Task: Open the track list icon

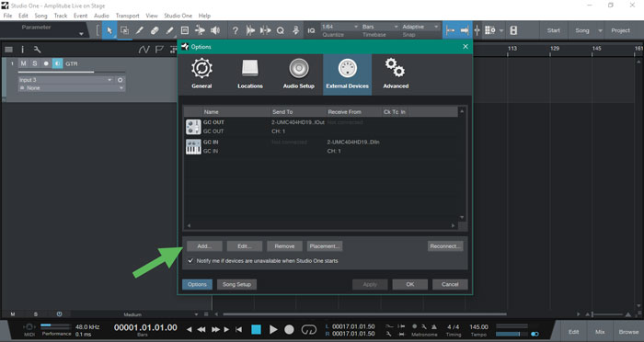Action: tap(8, 50)
